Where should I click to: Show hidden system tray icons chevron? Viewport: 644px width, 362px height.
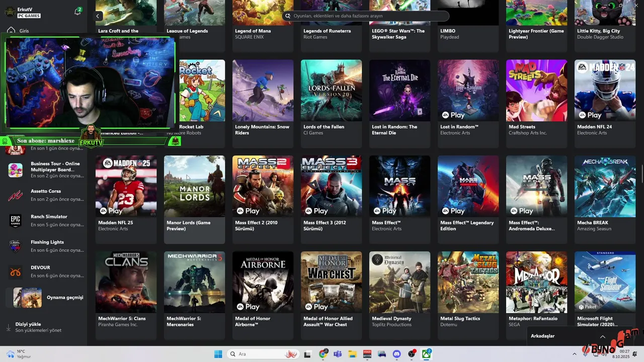[575, 354]
